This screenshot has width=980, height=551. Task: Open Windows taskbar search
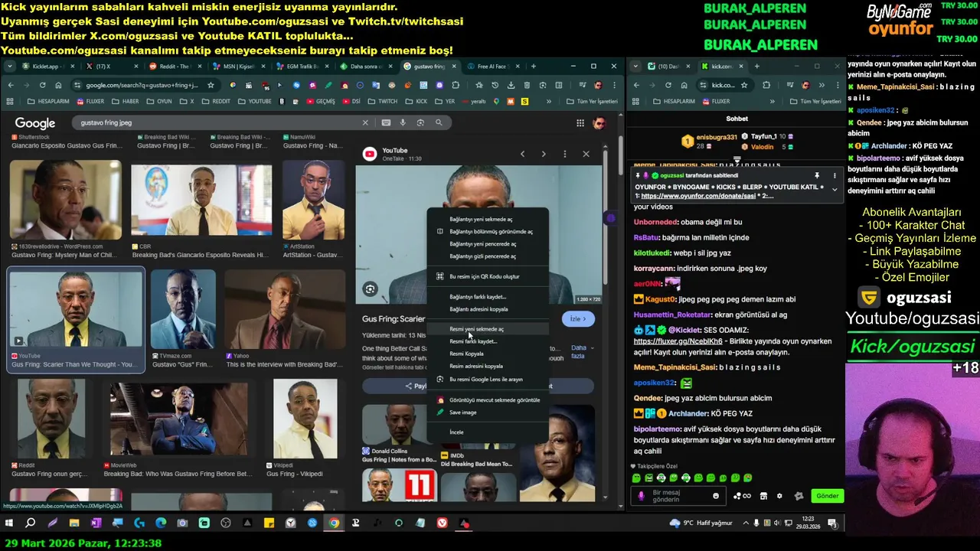point(31,523)
